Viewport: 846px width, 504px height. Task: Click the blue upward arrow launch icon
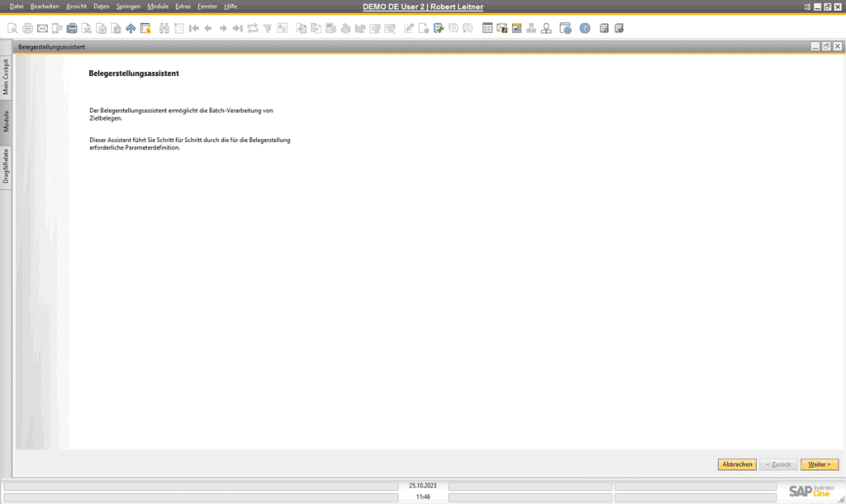click(x=131, y=29)
